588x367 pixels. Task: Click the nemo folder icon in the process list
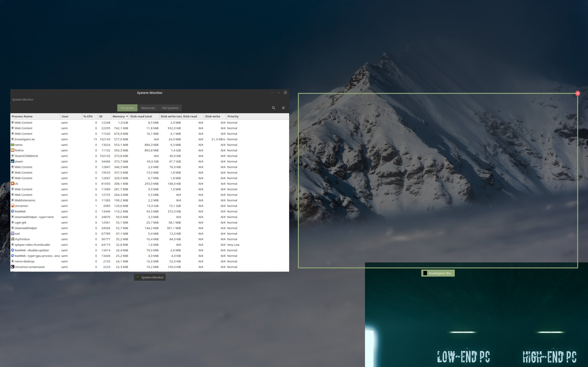point(12,145)
